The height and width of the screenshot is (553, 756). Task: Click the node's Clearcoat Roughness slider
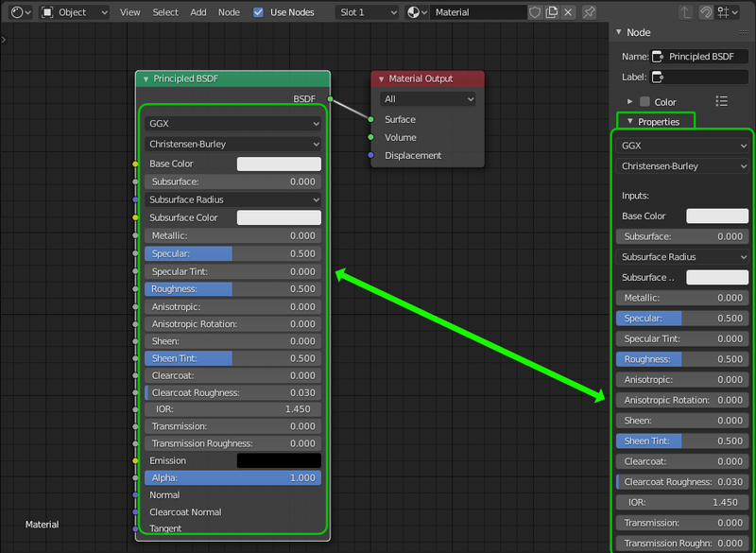[233, 392]
